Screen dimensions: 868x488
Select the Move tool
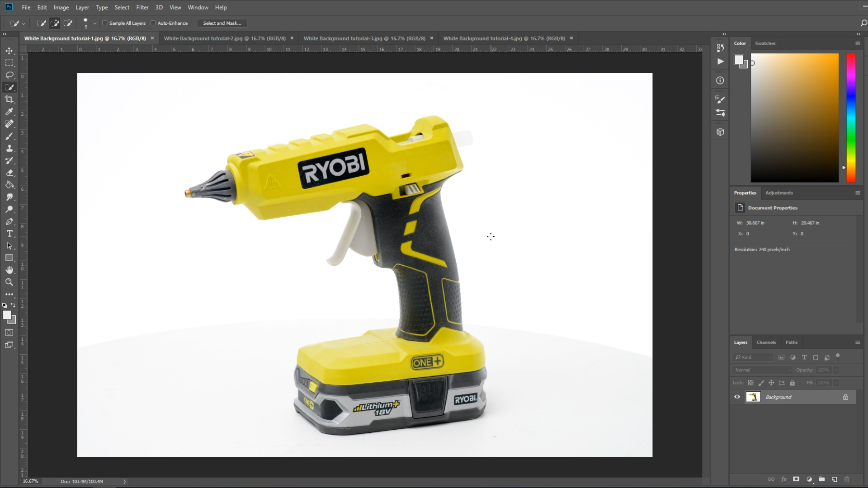point(9,51)
